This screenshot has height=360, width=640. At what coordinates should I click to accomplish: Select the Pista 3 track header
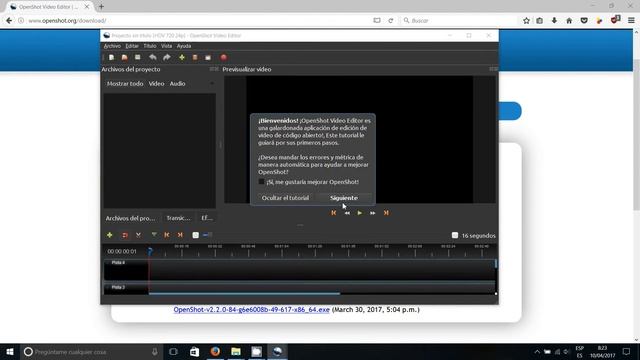pyautogui.click(x=126, y=288)
